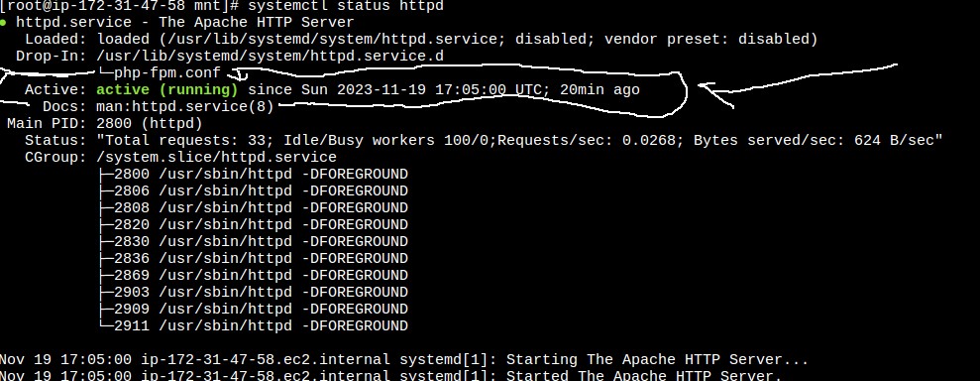Image resolution: width=980 pixels, height=381 pixels.
Task: Click the 'vendor preset: disabled' text
Action: tap(707, 39)
